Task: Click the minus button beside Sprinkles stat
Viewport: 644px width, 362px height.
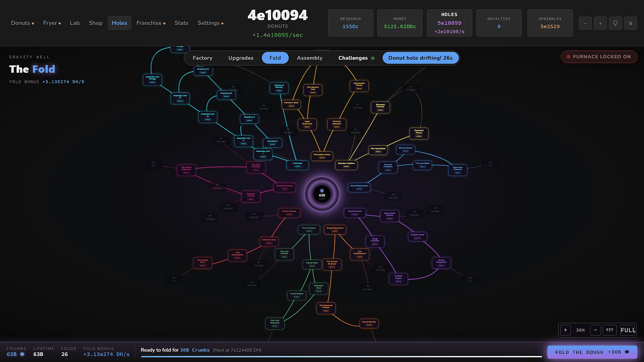Action: pyautogui.click(x=585, y=23)
